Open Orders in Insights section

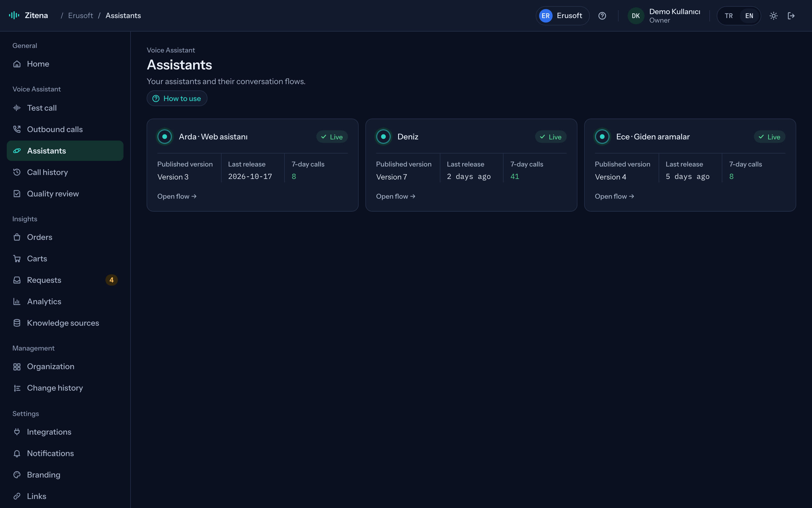65,237
